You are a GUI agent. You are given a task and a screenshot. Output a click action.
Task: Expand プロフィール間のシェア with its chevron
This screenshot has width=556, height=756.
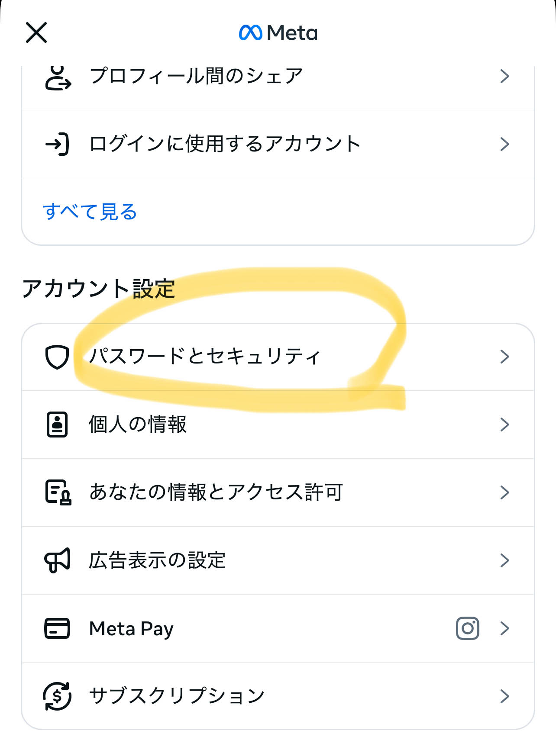click(504, 76)
